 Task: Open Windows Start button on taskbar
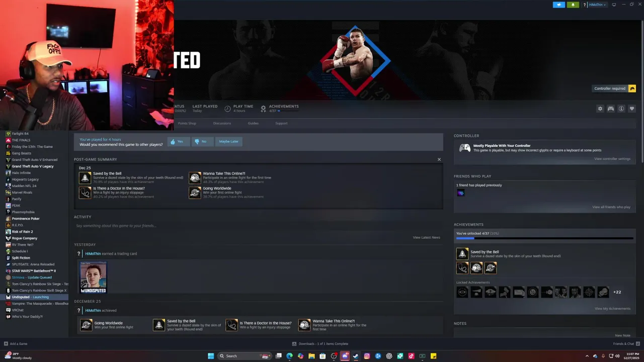click(x=211, y=356)
